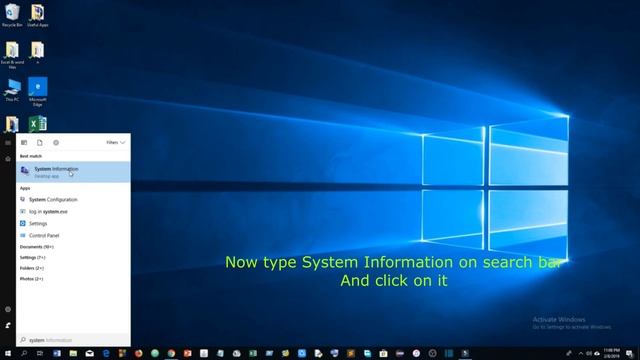Screen dimensions: 640x360
Task: Launch Firefox from the taskbar
Action: point(138,353)
